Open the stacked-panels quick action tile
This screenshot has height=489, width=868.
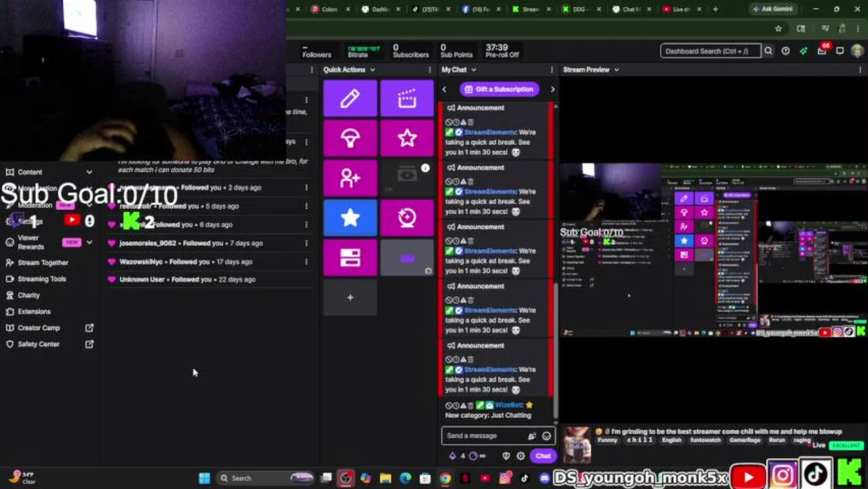click(350, 257)
